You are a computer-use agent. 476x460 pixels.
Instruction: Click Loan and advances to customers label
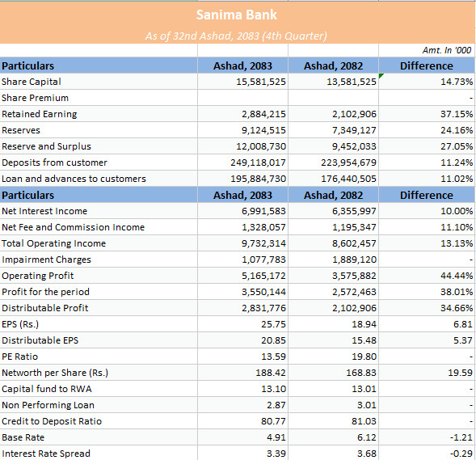[74, 179]
